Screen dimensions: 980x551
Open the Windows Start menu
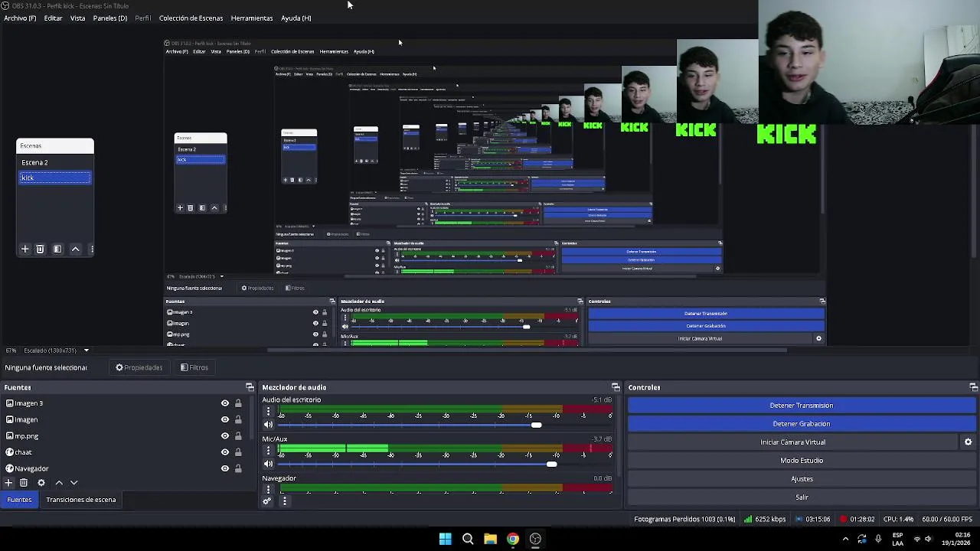click(x=445, y=539)
